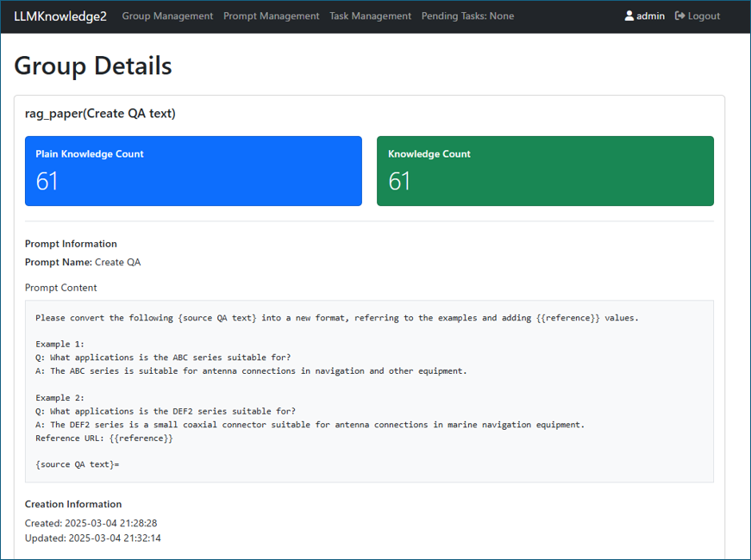Viewport: 751px width, 560px height.
Task: Click the rag_paper(Create QA text) title
Action: [100, 114]
